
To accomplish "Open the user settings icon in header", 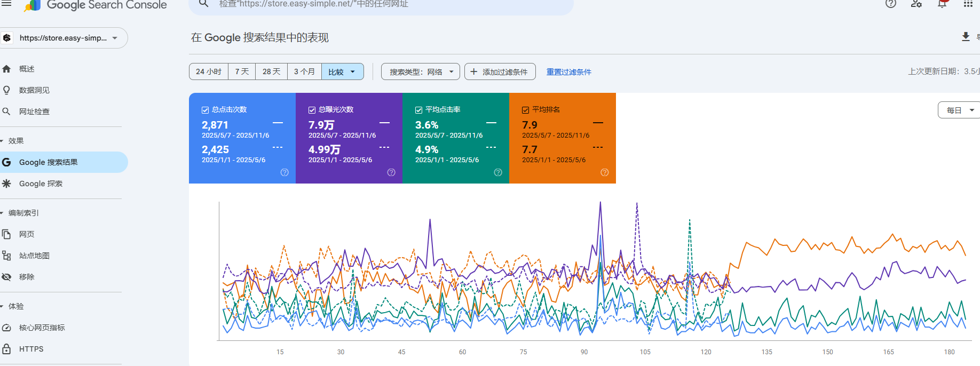I will coord(916,4).
